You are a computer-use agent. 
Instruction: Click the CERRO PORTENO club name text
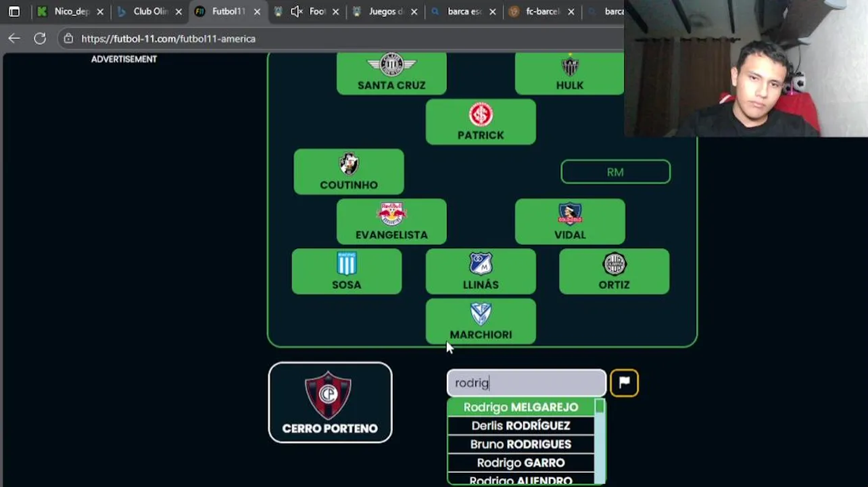330,429
